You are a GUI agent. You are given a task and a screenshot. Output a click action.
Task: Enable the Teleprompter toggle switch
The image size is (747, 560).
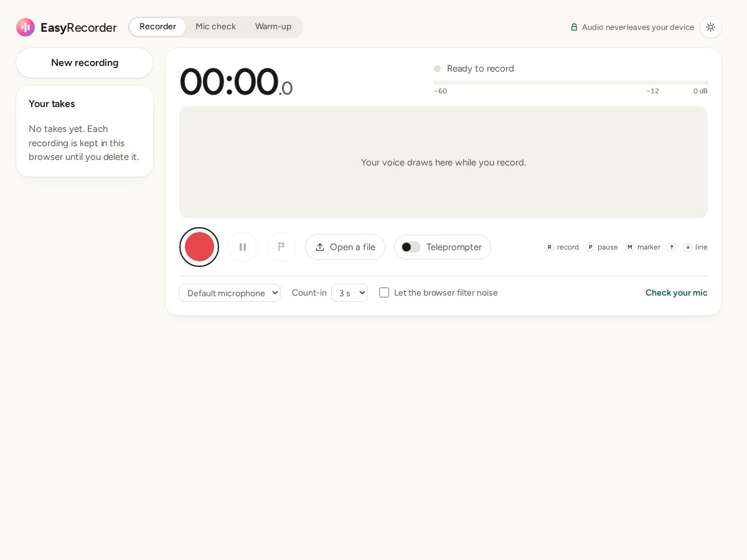410,247
